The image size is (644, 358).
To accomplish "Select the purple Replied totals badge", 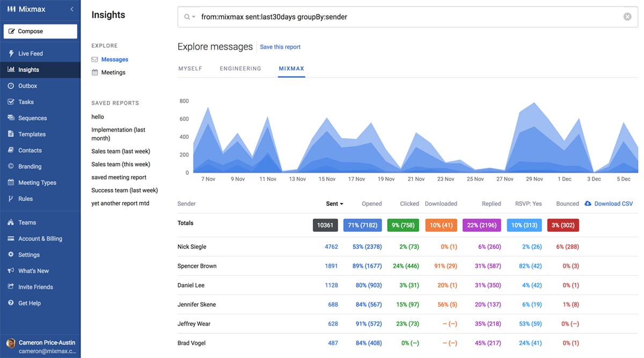I will pyautogui.click(x=481, y=225).
